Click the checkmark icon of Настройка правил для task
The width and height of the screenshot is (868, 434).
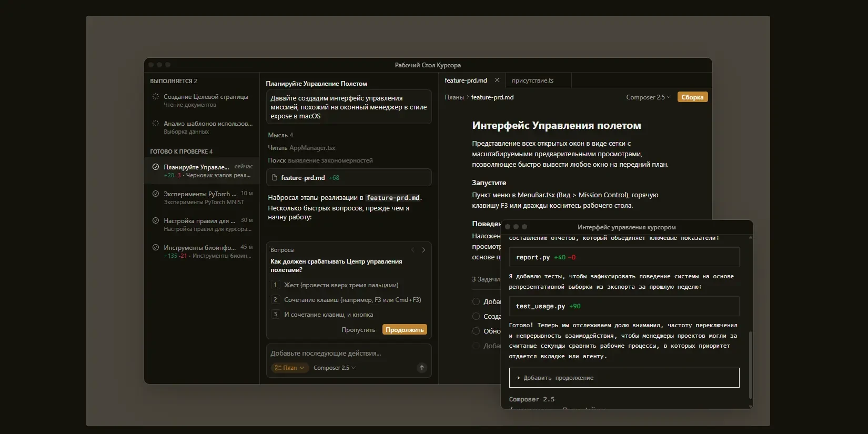(156, 220)
